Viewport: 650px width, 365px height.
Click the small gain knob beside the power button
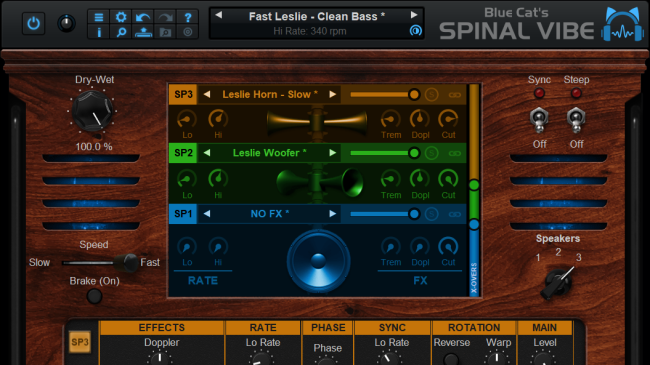66,23
